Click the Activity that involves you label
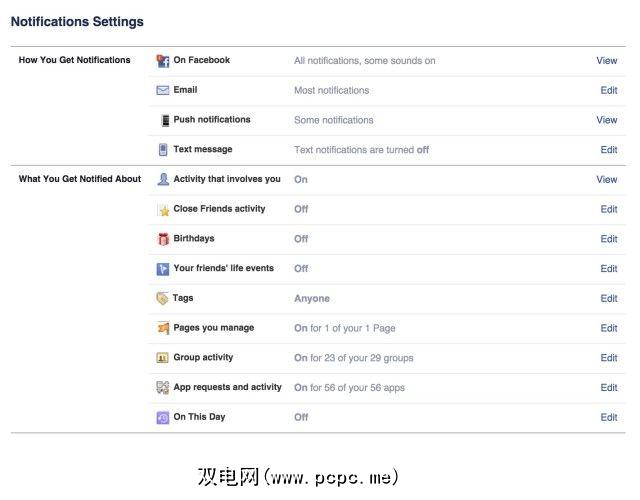The image size is (640, 500). point(227,179)
